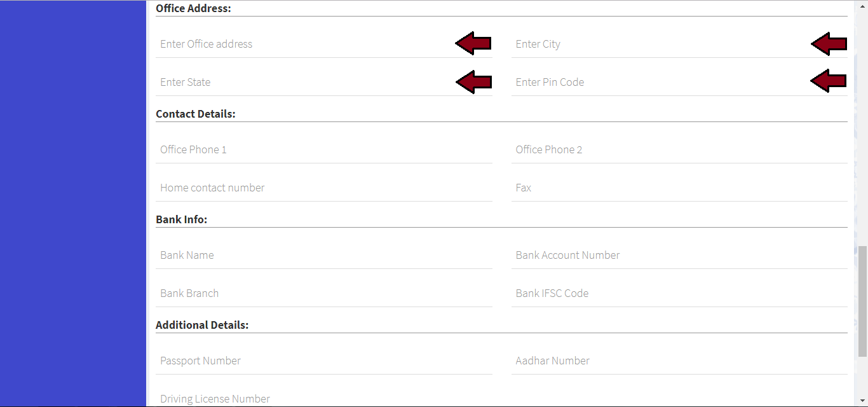Click the Fax input field
Screen dimensions: 868x407
click(679, 188)
